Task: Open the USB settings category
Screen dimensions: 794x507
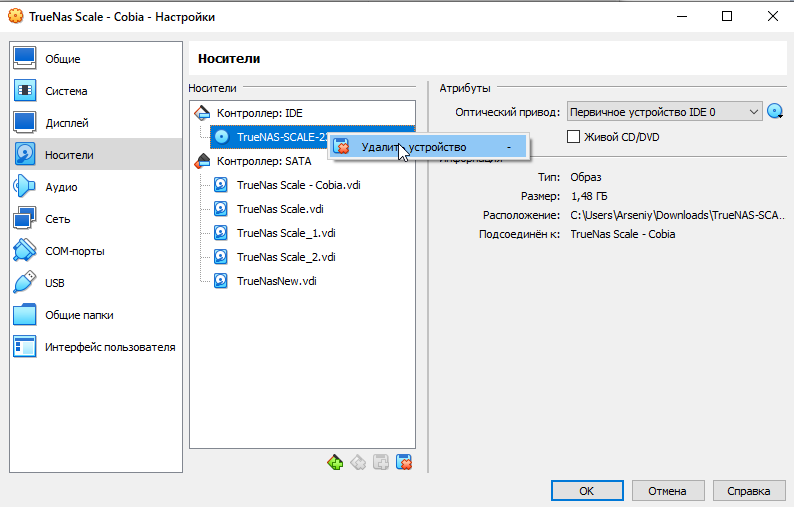Action: (x=96, y=283)
